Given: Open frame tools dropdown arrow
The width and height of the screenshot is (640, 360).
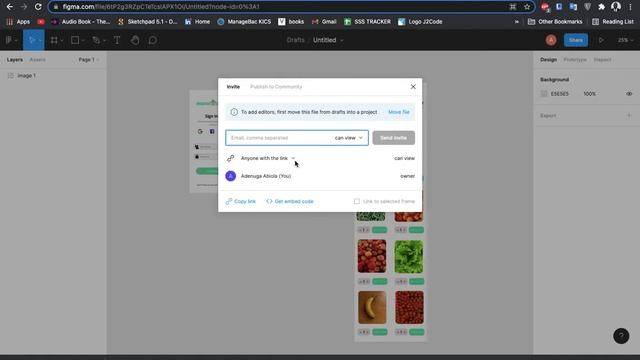Looking at the screenshot, I should coord(62,40).
